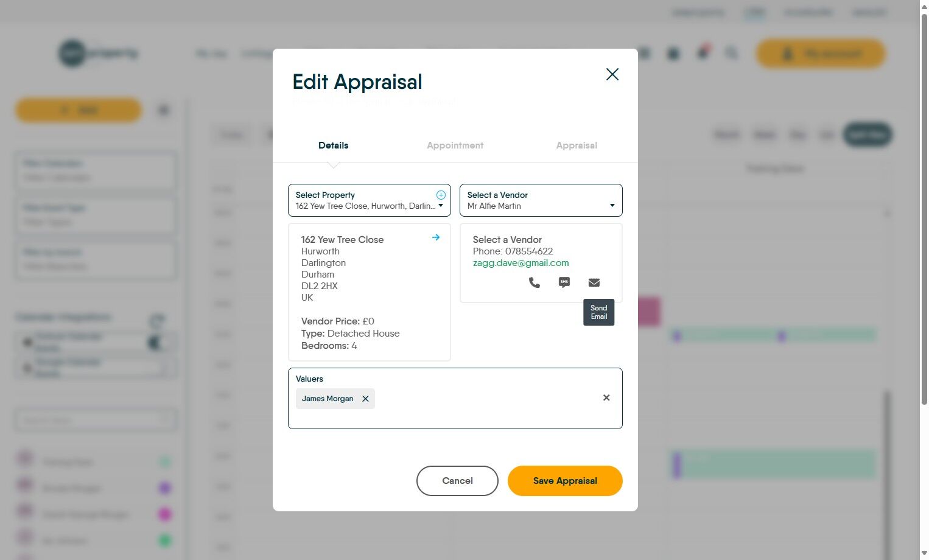Screen dimensions: 929x560
Task: Enable the Google Calendar sync toggle
Action: pos(161,368)
